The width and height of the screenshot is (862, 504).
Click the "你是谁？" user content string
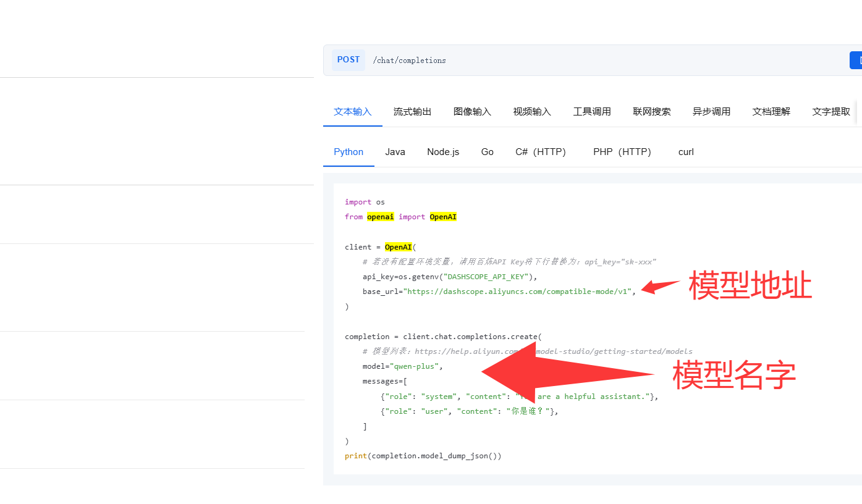tap(528, 411)
